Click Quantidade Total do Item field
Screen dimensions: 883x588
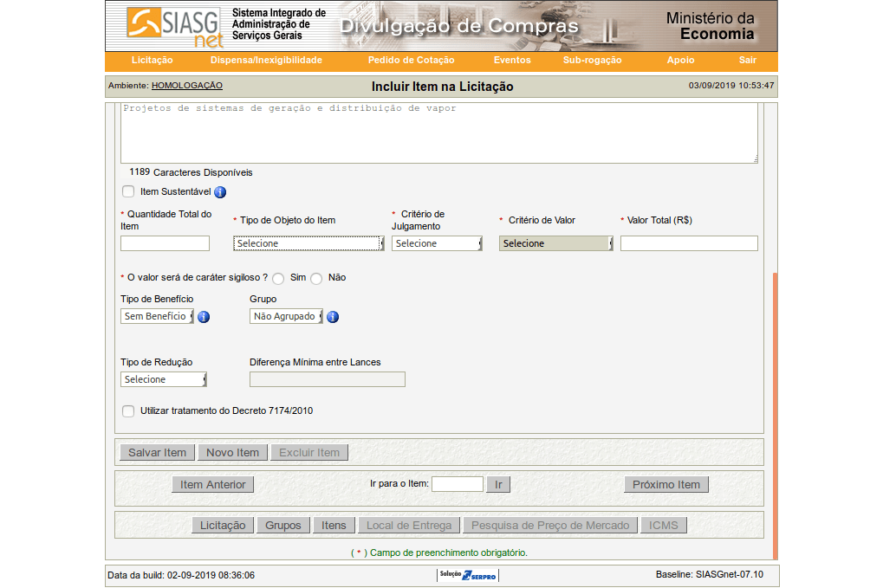click(165, 243)
